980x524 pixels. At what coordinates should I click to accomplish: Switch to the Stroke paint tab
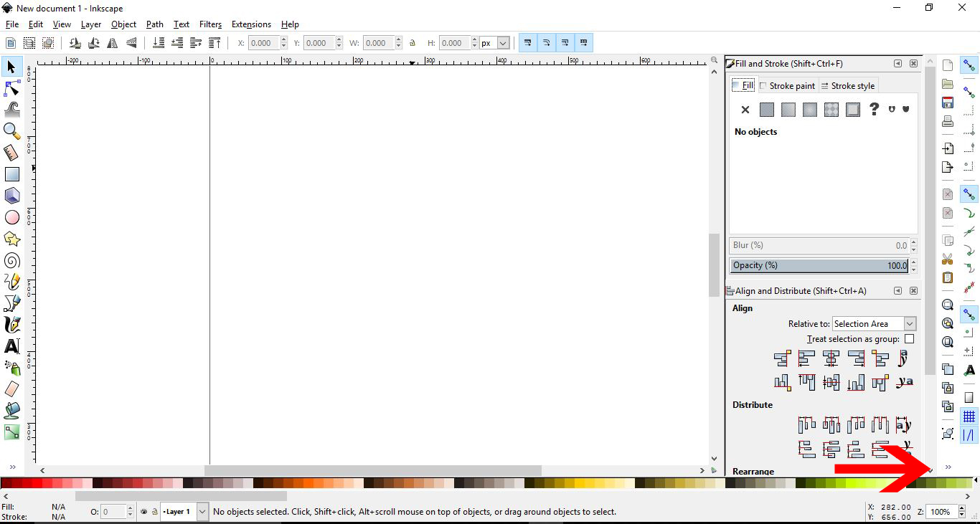click(x=787, y=85)
